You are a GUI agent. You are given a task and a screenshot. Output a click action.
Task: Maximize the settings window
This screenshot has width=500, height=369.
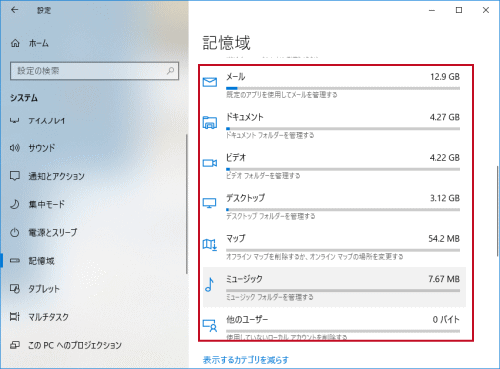[x=459, y=10]
